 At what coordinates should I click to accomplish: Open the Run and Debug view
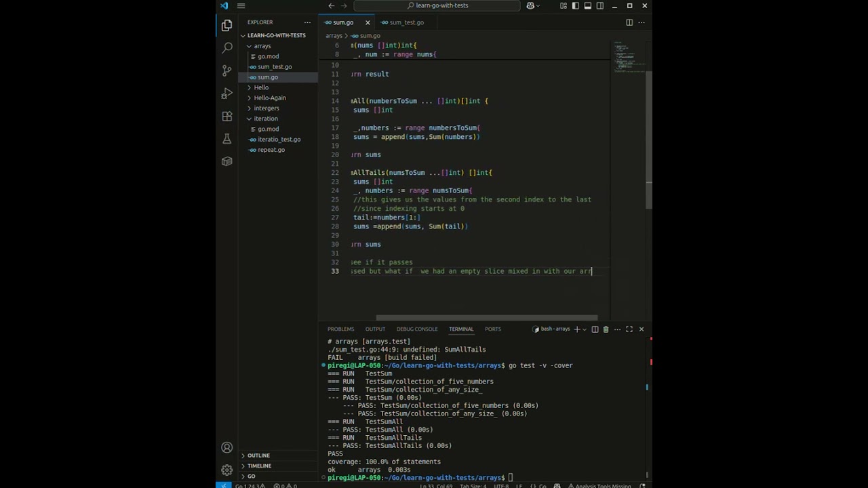(x=226, y=94)
